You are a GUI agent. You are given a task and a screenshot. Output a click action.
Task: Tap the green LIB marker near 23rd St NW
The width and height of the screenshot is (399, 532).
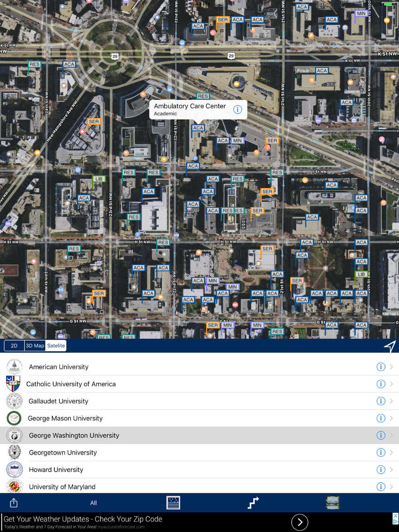click(99, 179)
